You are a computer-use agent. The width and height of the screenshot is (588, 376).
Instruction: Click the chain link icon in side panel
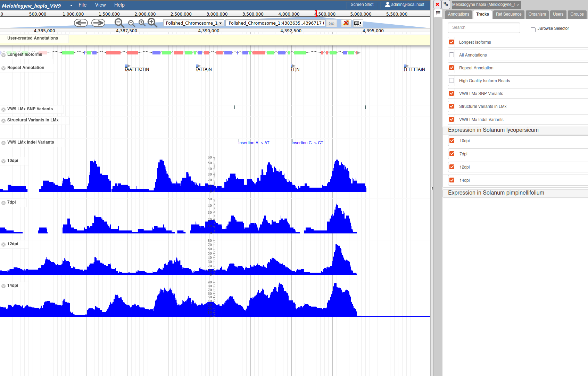[x=446, y=5]
